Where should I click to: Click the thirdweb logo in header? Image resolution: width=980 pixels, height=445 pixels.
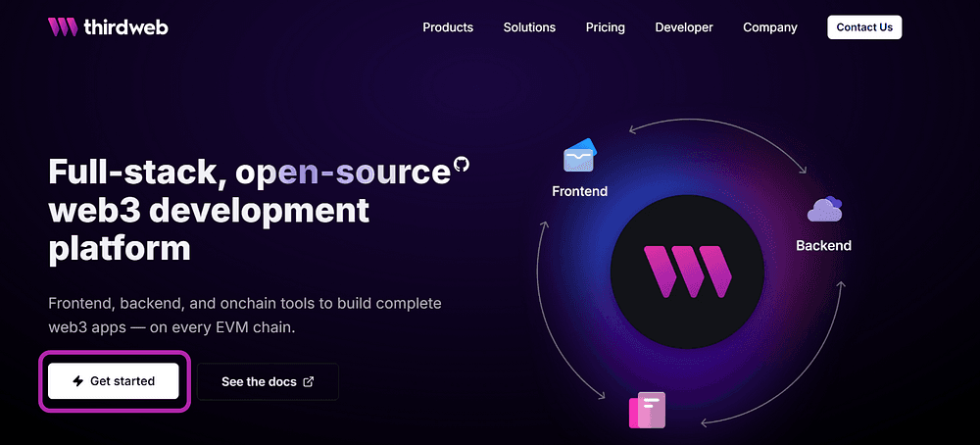[x=108, y=26]
